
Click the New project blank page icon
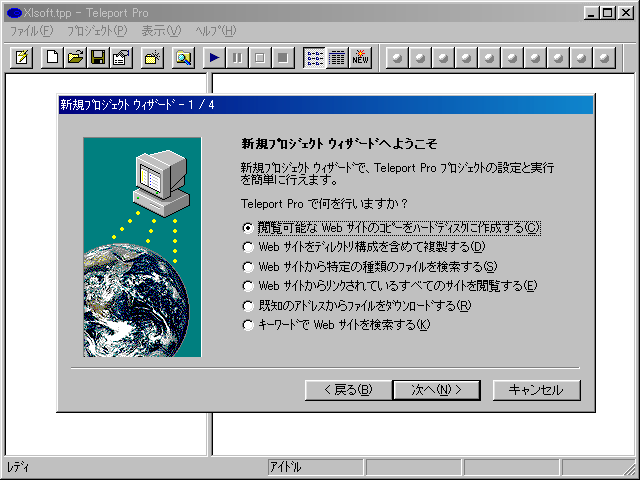(x=52, y=58)
